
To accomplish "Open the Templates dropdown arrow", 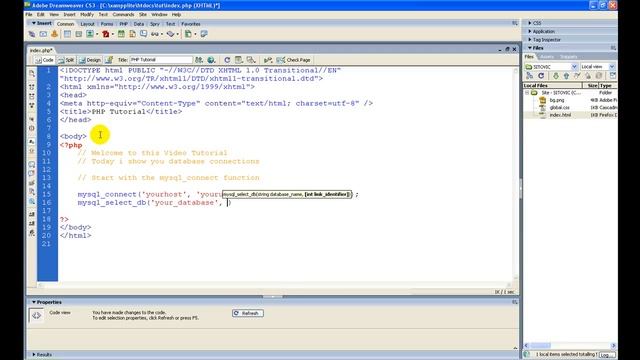I will 195,34.
